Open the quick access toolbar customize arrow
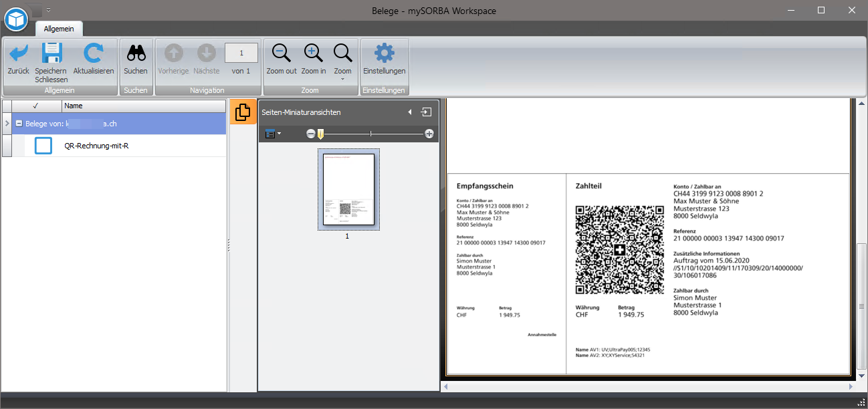The width and height of the screenshot is (868, 409). (48, 10)
